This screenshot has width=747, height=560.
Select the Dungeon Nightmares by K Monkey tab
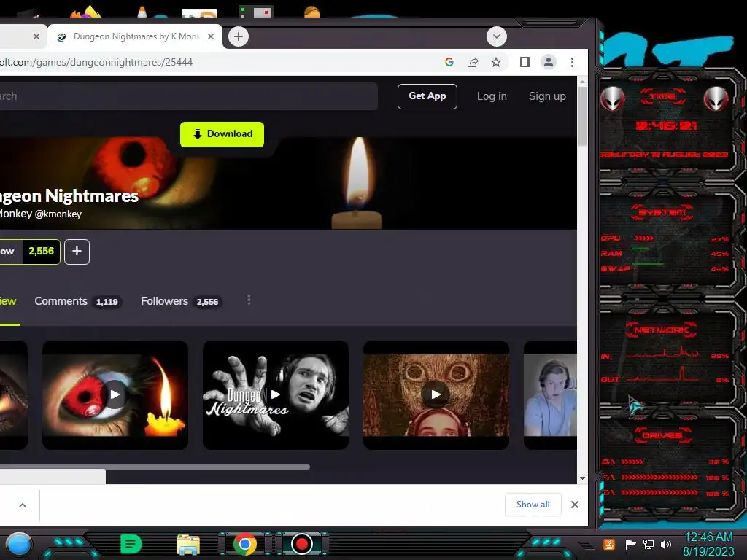tap(135, 36)
